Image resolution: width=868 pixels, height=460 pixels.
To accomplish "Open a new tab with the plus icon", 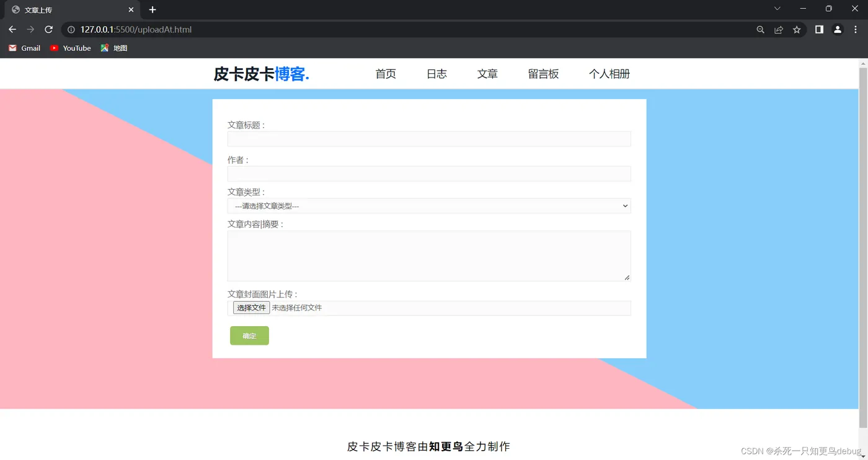I will tap(153, 10).
